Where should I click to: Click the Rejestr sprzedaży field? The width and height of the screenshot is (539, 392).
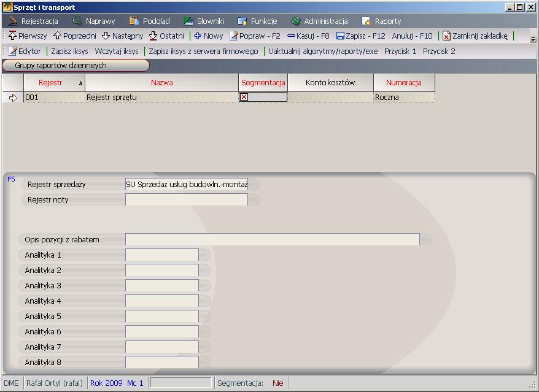(187, 185)
